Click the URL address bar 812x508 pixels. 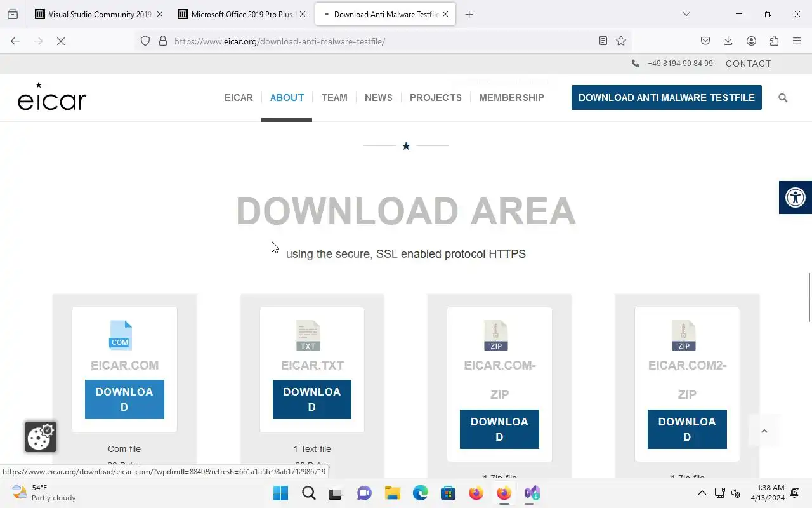[x=383, y=41]
